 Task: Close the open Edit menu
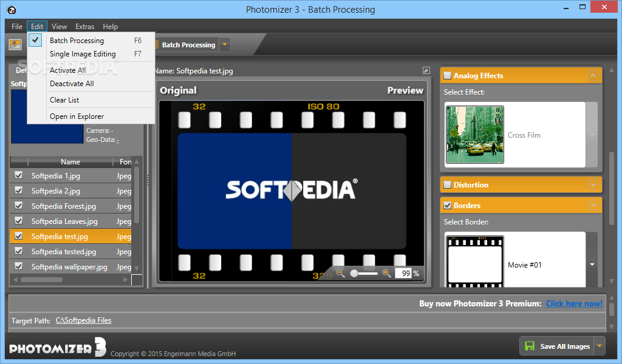point(37,27)
